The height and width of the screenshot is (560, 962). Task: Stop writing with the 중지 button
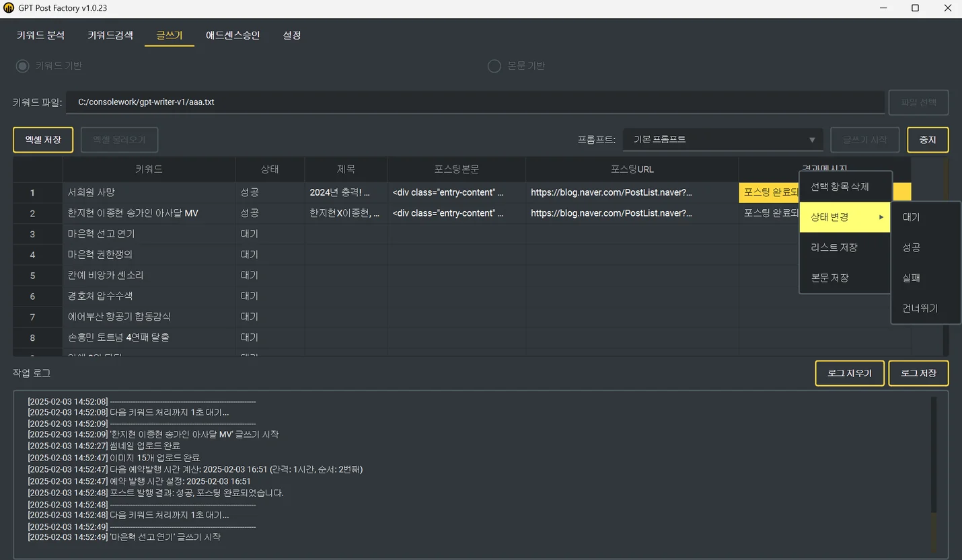(x=928, y=140)
